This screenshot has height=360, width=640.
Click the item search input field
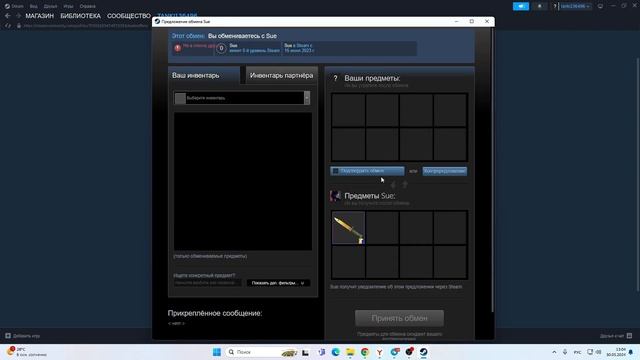click(208, 282)
